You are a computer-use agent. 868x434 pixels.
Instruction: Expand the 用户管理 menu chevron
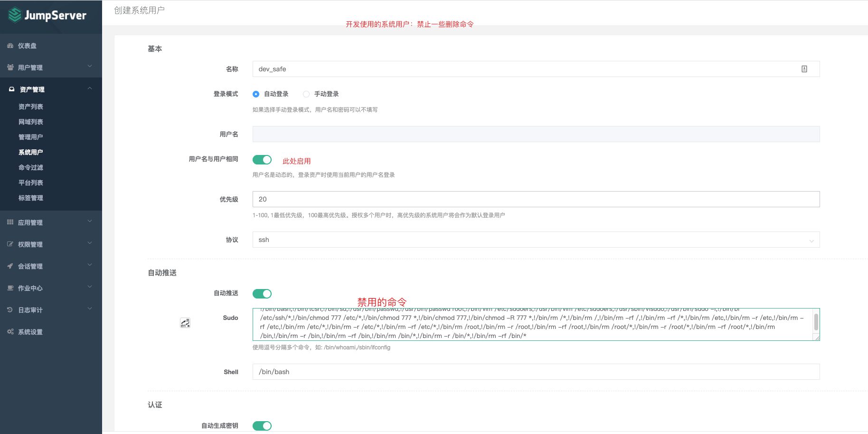90,67
